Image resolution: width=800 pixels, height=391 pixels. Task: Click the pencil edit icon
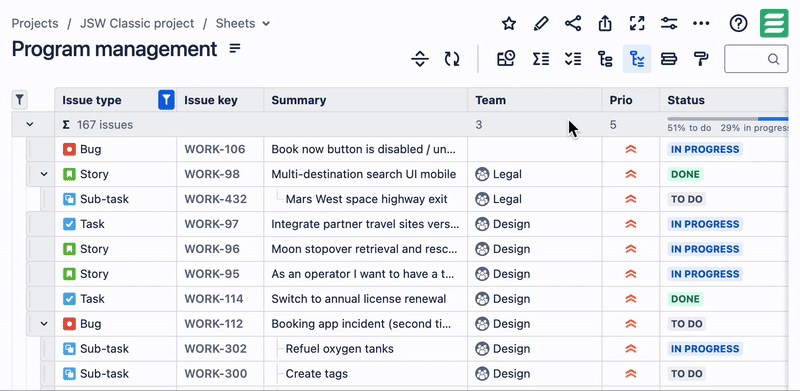click(x=541, y=23)
